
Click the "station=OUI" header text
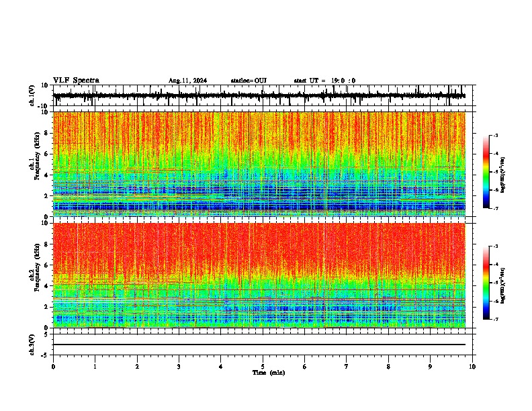(x=249, y=81)
